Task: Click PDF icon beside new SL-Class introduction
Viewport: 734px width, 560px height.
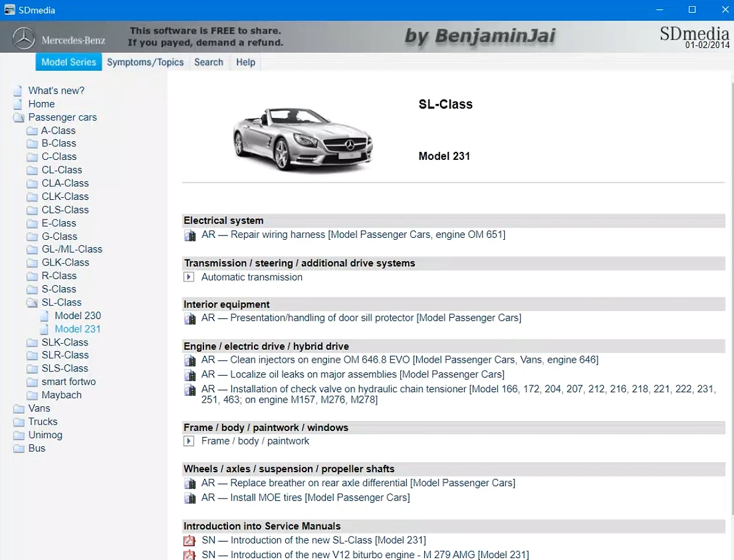Action: pos(189,541)
